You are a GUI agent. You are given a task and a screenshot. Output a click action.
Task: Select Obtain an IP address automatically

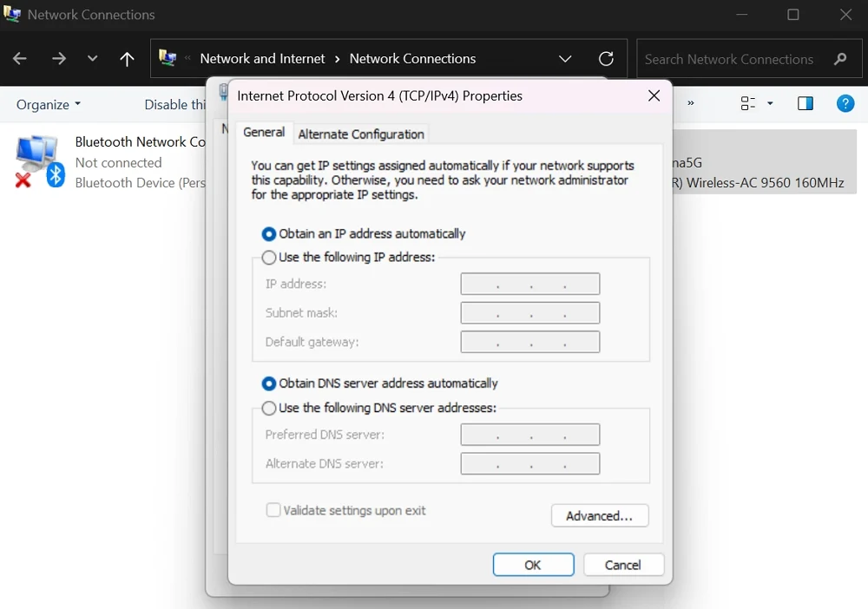[269, 234]
